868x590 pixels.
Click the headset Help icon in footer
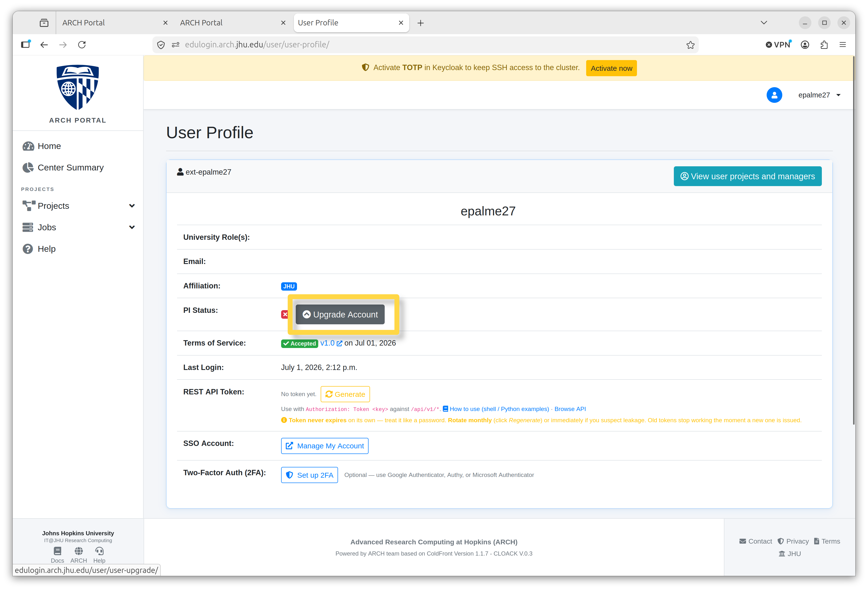[99, 551]
